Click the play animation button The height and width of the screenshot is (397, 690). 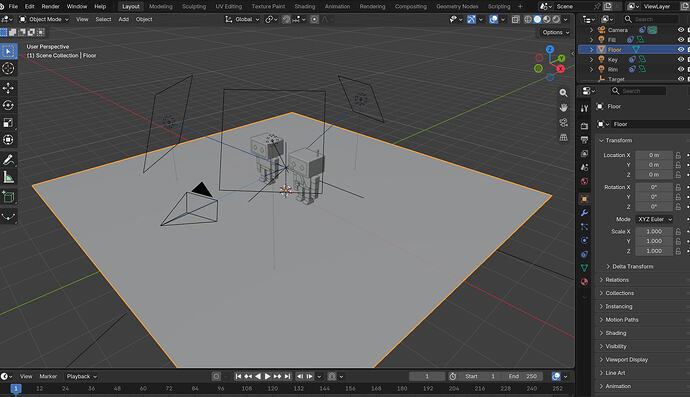click(267, 376)
